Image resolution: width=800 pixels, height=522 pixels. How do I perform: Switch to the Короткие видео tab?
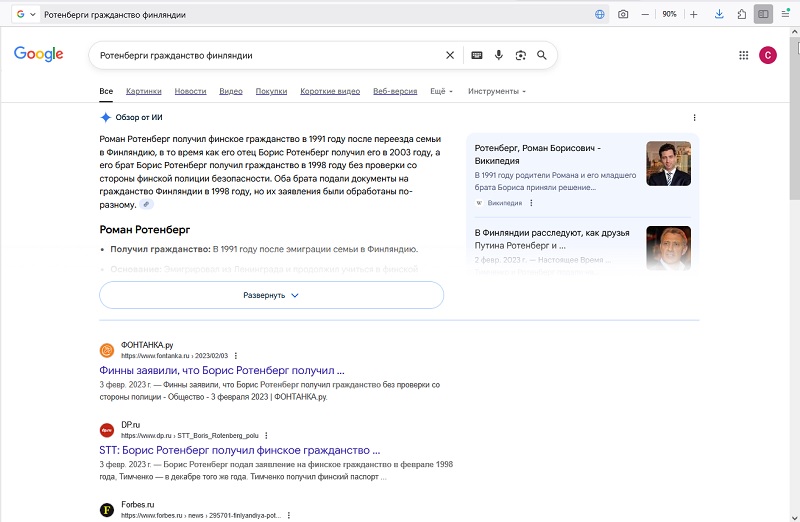(330, 91)
